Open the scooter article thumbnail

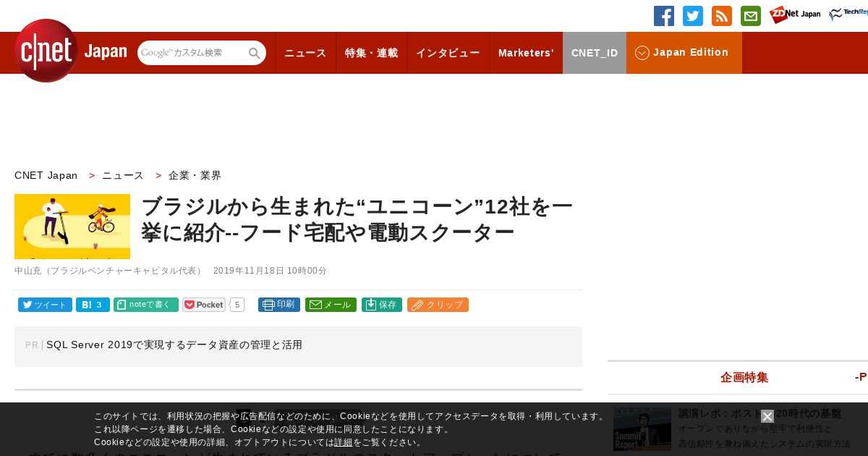[x=72, y=227]
